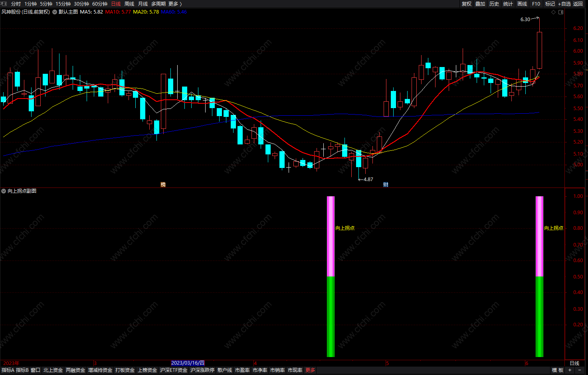Click the highlighted date 2023/03/16/四

[188, 363]
